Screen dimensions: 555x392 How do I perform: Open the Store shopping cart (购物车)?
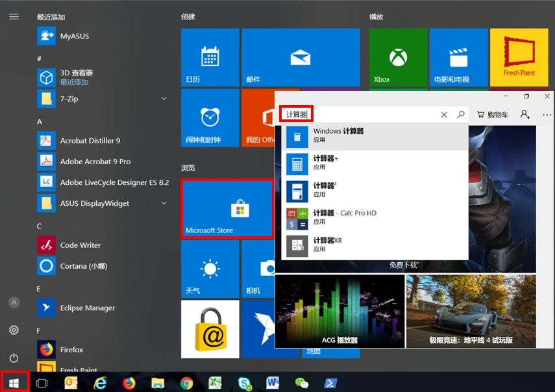coord(492,115)
